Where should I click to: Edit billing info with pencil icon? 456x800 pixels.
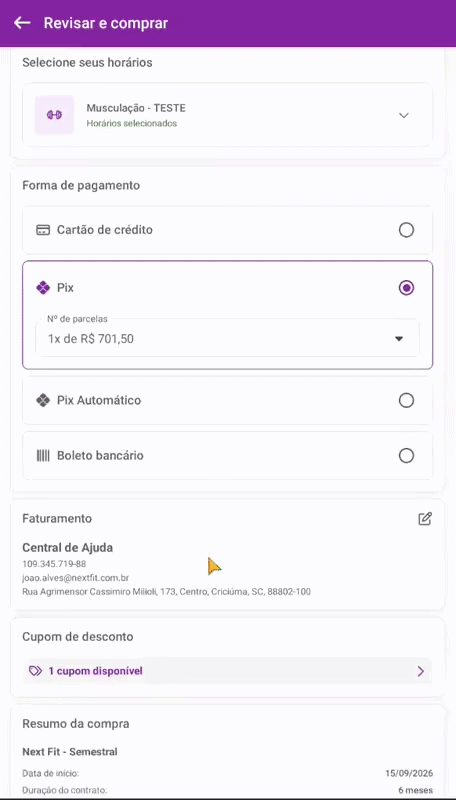(x=425, y=519)
